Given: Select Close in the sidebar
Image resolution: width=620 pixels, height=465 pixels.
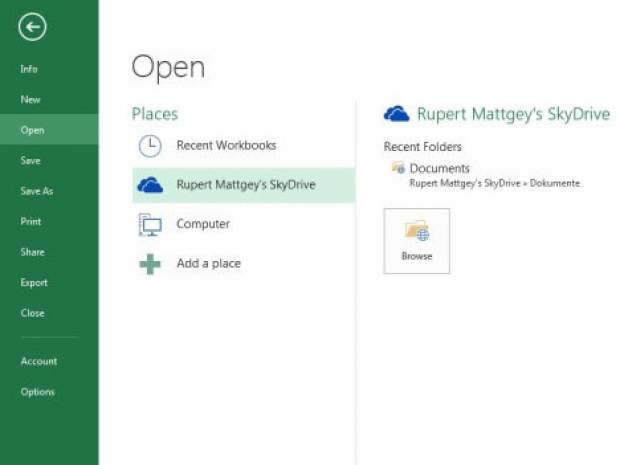Looking at the screenshot, I should coord(32,313).
